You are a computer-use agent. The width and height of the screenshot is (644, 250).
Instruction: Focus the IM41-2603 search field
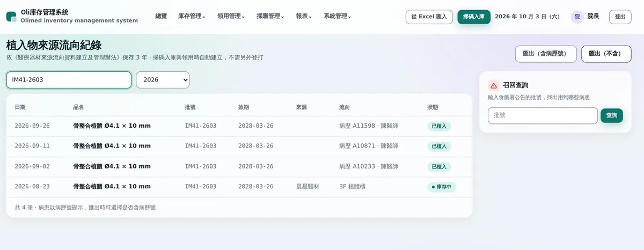[x=69, y=80]
